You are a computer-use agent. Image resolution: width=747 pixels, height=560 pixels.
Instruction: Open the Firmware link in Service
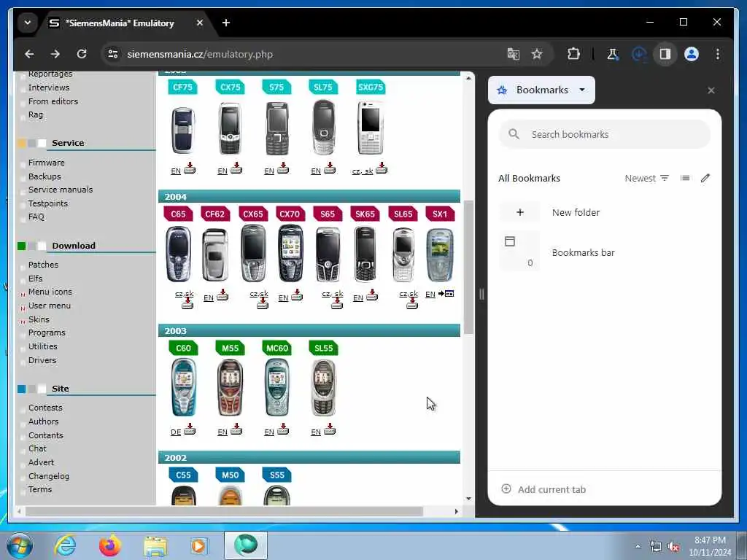(46, 163)
